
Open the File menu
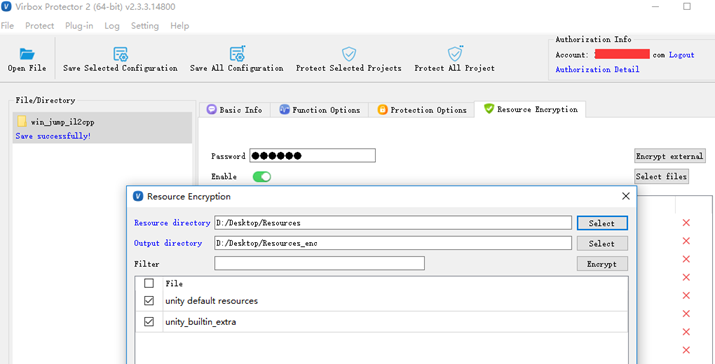[7, 26]
